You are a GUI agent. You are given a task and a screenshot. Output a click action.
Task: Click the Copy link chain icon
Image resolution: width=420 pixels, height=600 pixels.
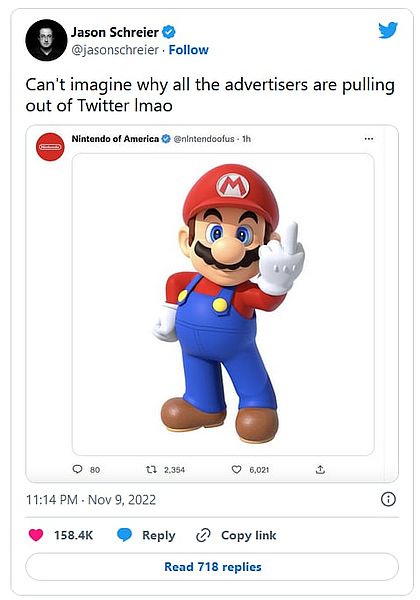click(203, 535)
